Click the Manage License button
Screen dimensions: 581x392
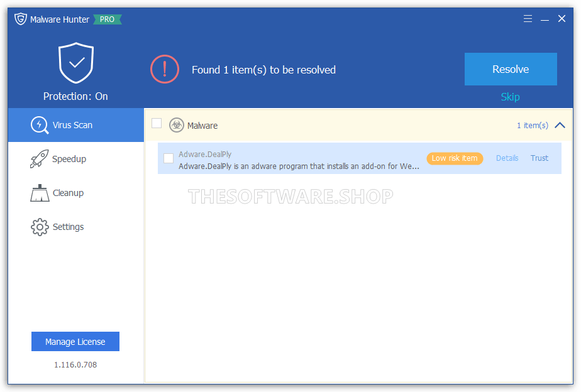[75, 341]
